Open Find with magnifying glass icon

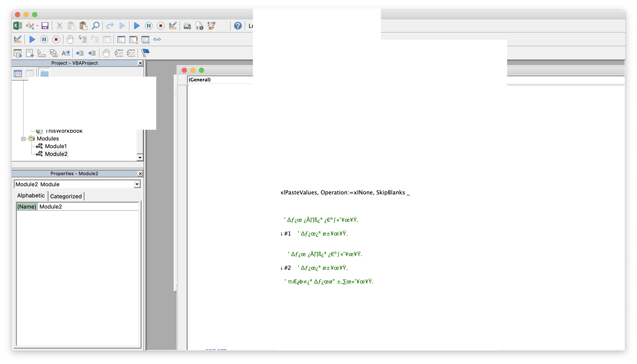96,26
